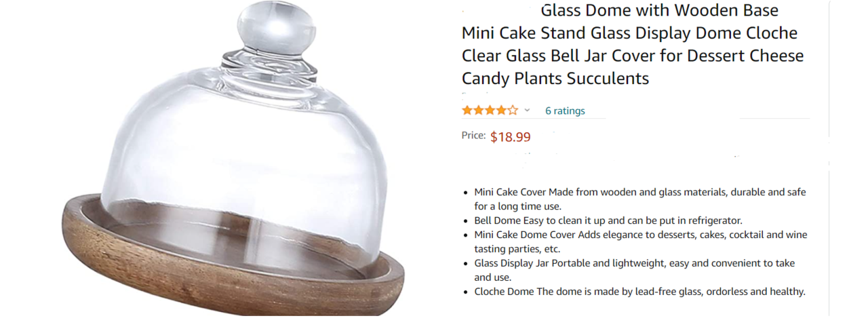The image size is (868, 333).
Task: Expand the star rating breakdown chevron
Action: tap(527, 110)
